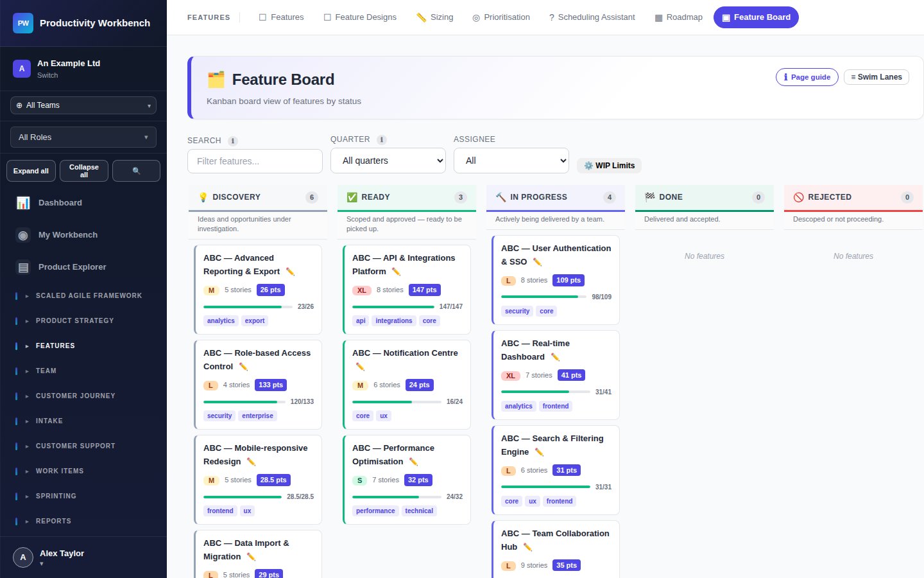Screen dimensions: 924x578
Task: Click the 147 pts badge
Action: [425, 290]
